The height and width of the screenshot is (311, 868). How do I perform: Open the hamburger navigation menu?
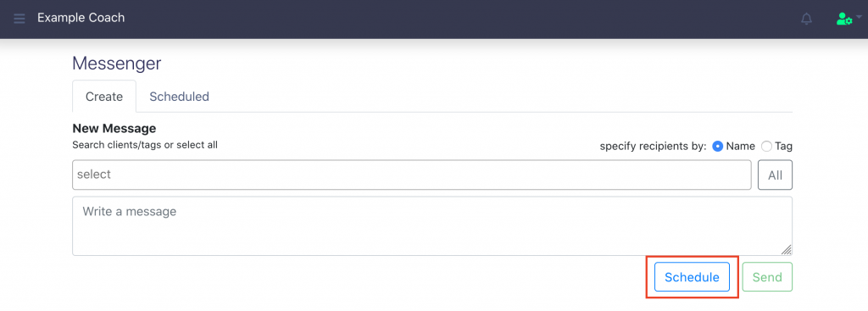pos(19,19)
